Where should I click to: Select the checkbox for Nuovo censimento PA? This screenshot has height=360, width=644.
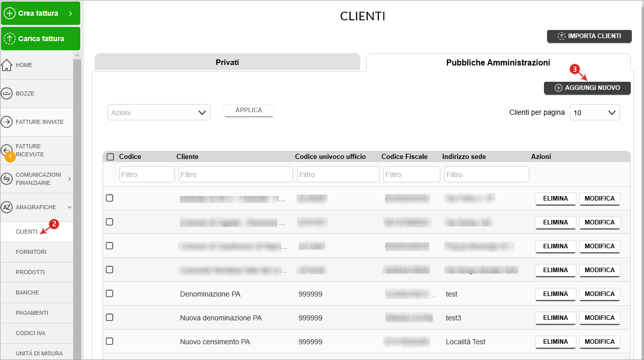[109, 341]
